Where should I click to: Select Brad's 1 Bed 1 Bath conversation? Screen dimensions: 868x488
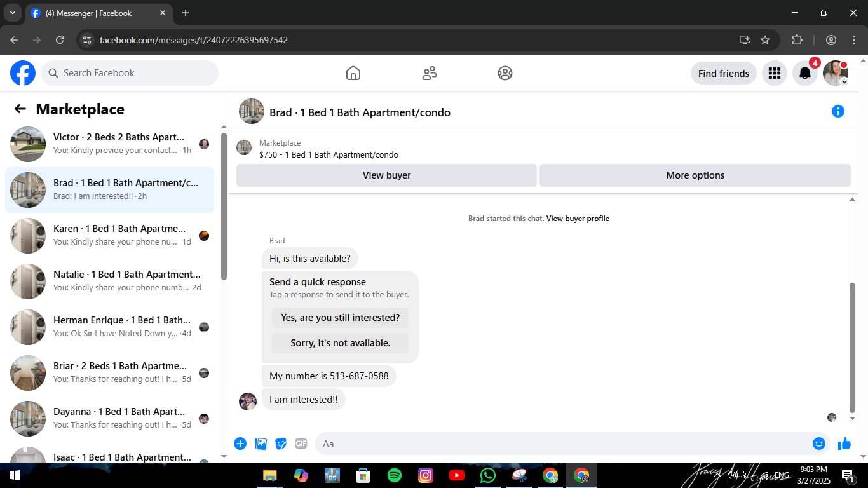point(109,190)
